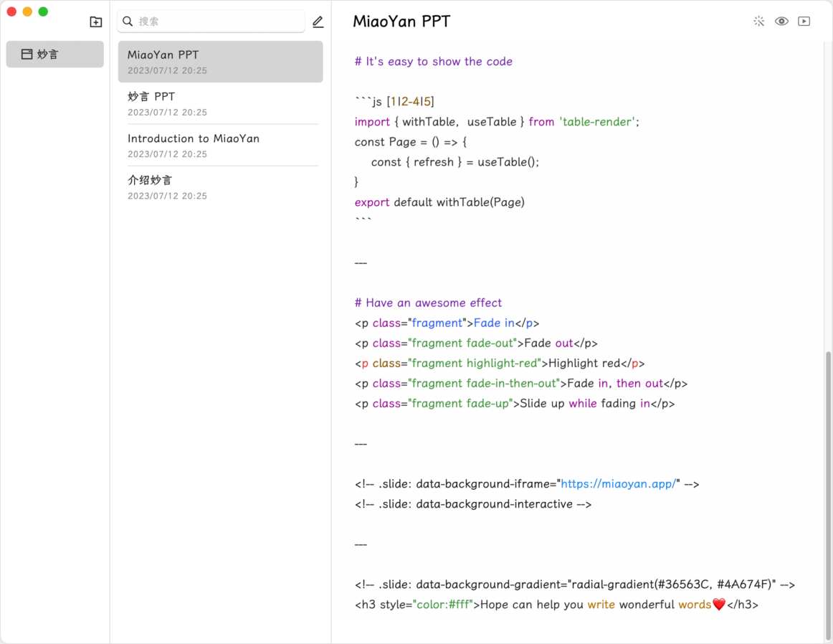Click the editor vertical scrollbar
Viewport: 833px width, 644px height.
[828, 494]
